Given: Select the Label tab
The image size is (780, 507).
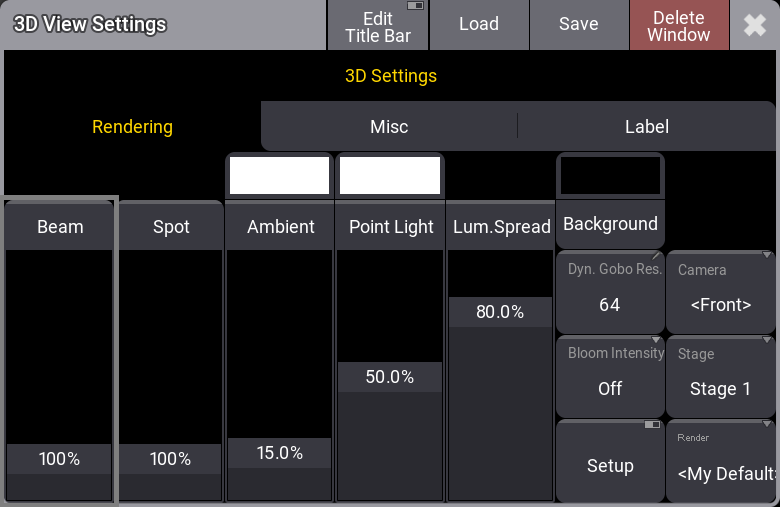Looking at the screenshot, I should click(x=646, y=127).
